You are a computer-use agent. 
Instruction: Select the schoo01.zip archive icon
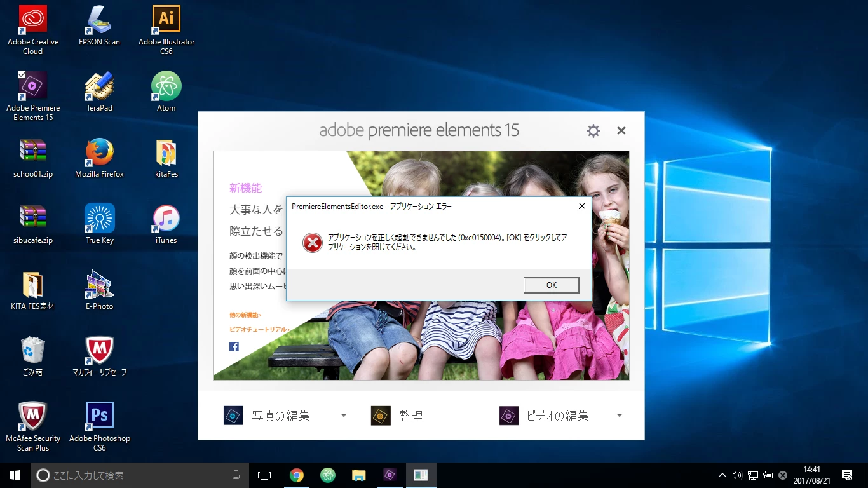(x=33, y=158)
